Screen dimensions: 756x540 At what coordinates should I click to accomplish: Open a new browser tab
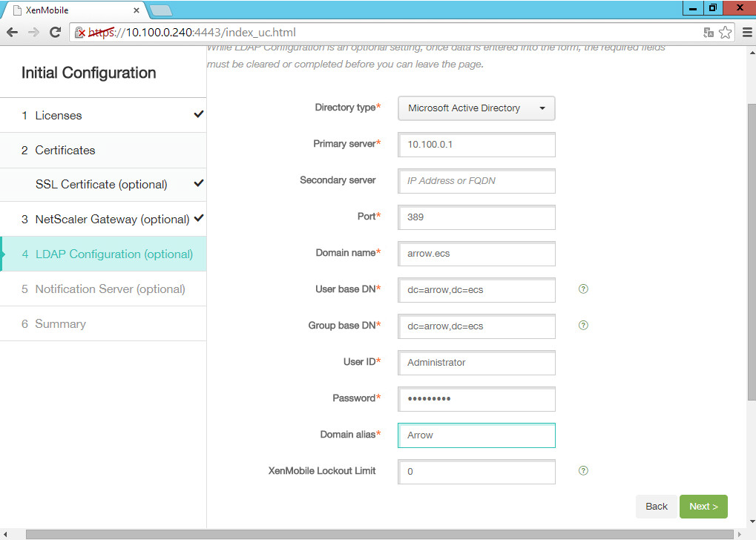pos(160,10)
